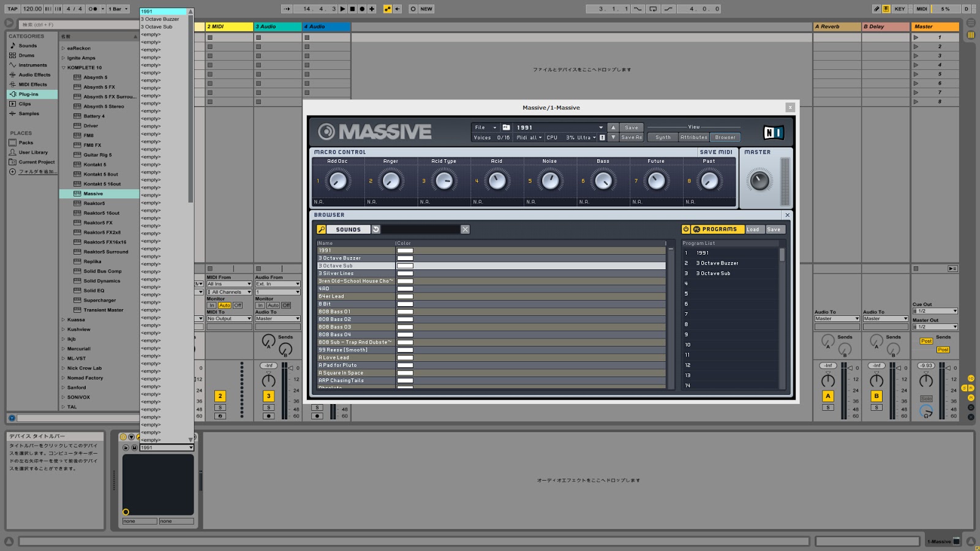980x551 pixels.
Task: Open the Cue Out 1/2 dropdown
Action: pyautogui.click(x=935, y=311)
